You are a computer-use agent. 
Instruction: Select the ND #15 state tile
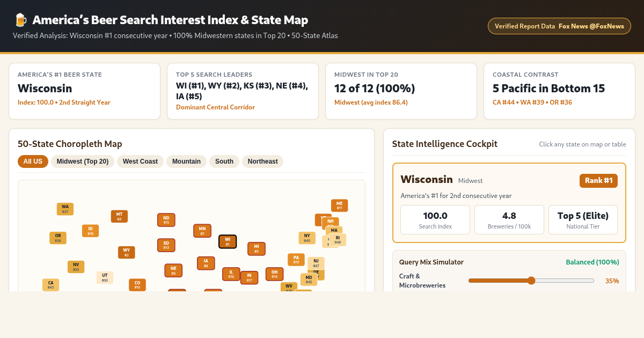tap(166, 220)
